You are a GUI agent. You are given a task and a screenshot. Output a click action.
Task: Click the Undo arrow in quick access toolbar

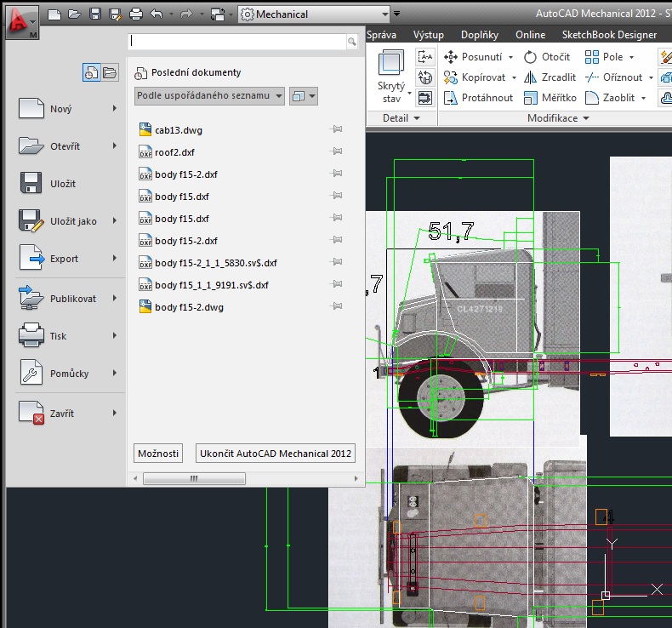point(156,14)
